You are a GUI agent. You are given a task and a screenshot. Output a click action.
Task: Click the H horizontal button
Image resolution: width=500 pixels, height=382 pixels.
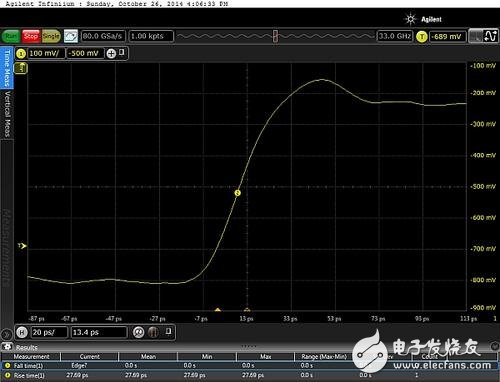22,332
